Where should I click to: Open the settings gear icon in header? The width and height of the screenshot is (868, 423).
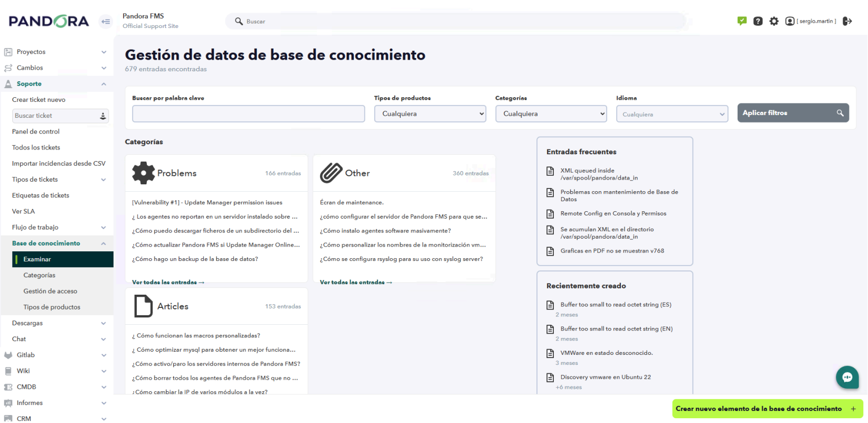coord(773,21)
